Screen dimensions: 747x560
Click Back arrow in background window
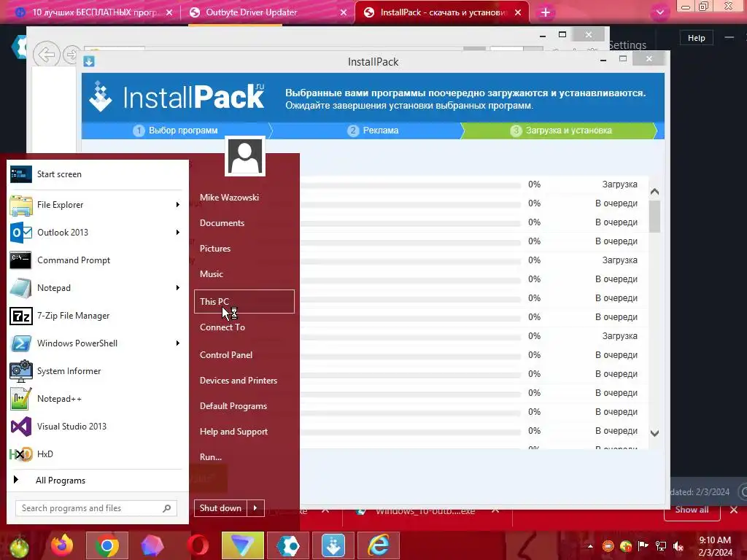click(x=47, y=55)
